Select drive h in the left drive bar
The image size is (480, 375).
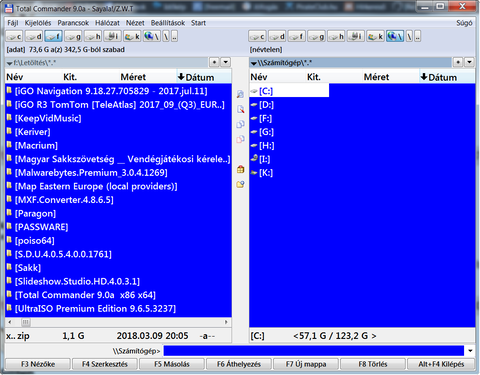point(93,36)
